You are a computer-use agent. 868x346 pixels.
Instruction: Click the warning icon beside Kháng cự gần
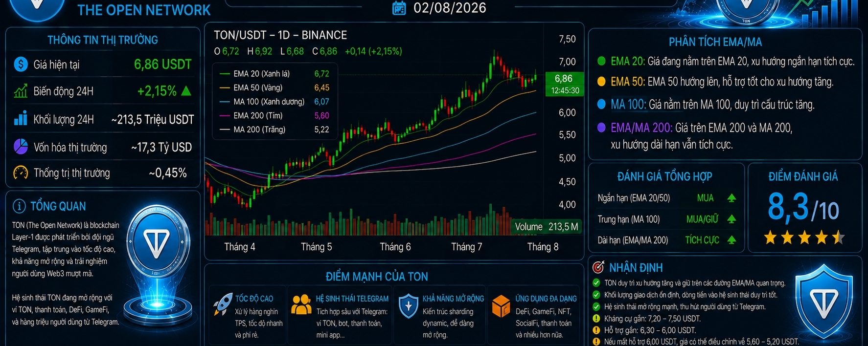click(596, 318)
